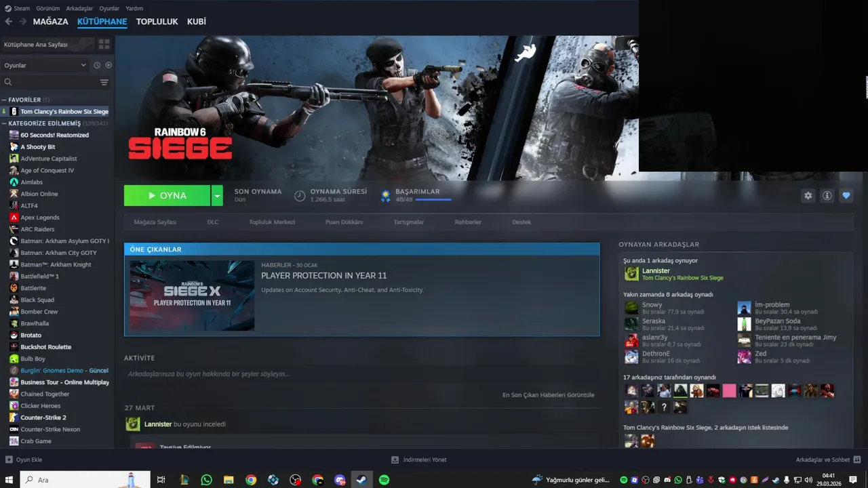Open Puan Dükkânı link
Image resolution: width=868 pixels, height=488 pixels.
(x=344, y=222)
